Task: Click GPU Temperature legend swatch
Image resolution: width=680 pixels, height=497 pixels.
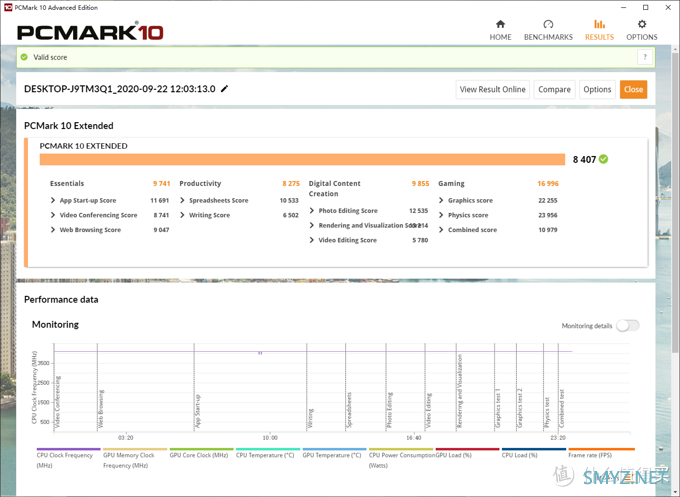Action: (334, 449)
